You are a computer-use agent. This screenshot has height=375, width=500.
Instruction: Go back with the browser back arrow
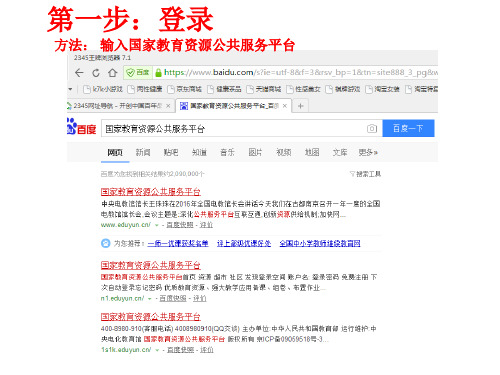click(79, 73)
